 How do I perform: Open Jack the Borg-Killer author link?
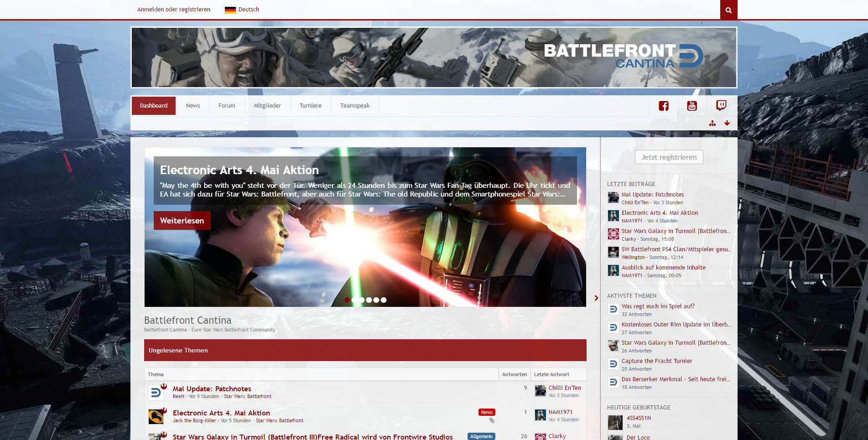[x=194, y=421]
